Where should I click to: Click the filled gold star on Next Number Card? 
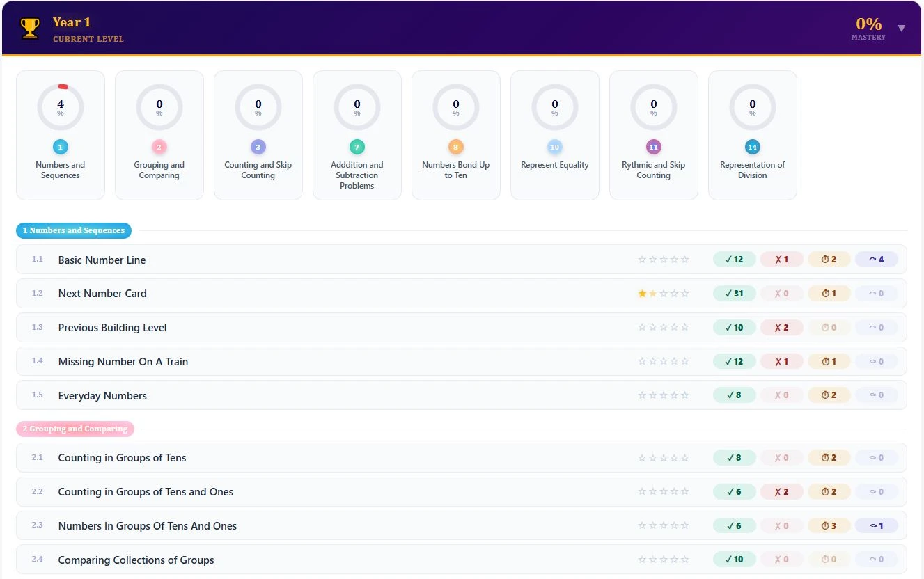641,293
